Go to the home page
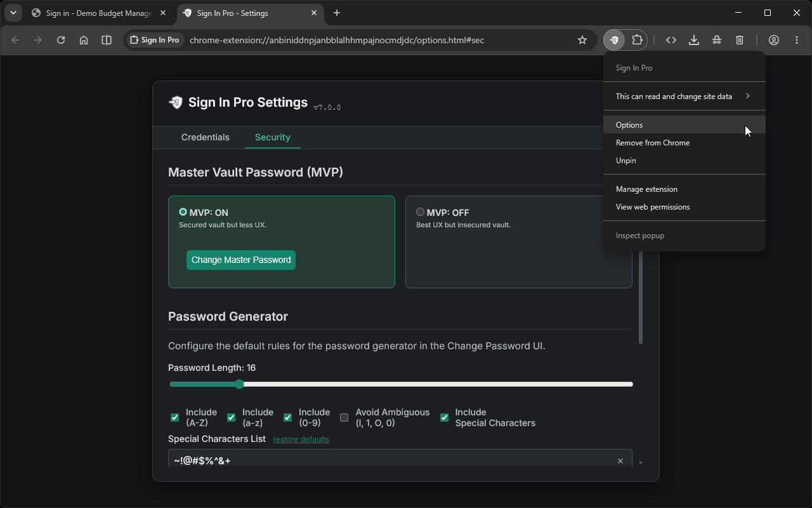 (84, 40)
